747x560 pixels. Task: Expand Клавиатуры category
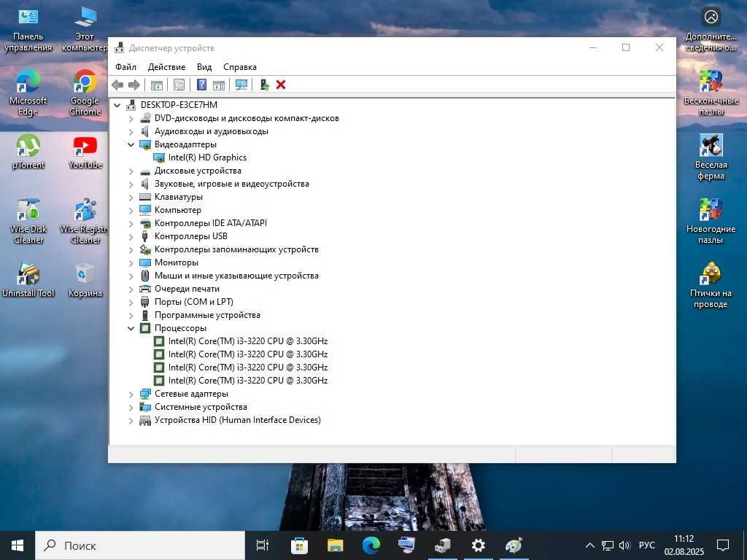pos(131,197)
